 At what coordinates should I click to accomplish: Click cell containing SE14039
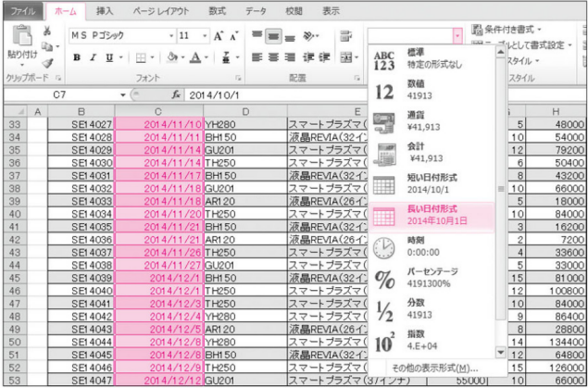pos(81,278)
